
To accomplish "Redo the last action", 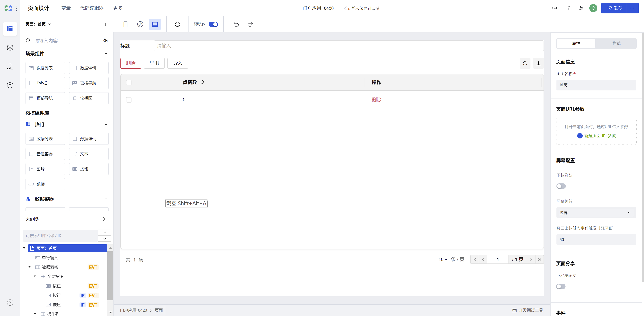I will 250,24.
